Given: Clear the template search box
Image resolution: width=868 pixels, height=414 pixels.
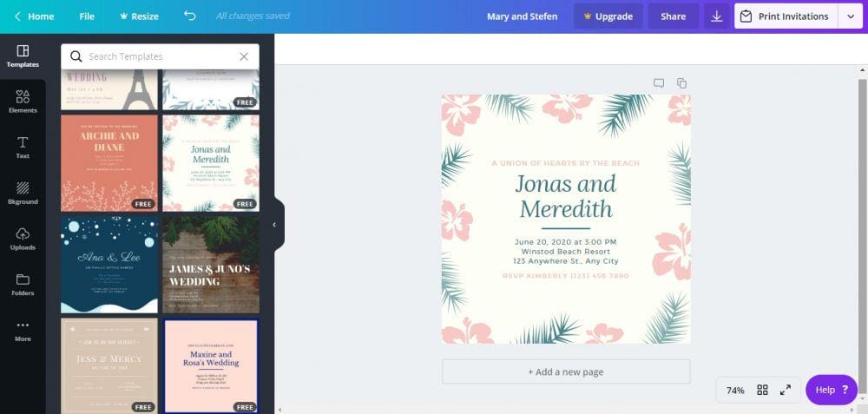Looking at the screenshot, I should pos(244,56).
